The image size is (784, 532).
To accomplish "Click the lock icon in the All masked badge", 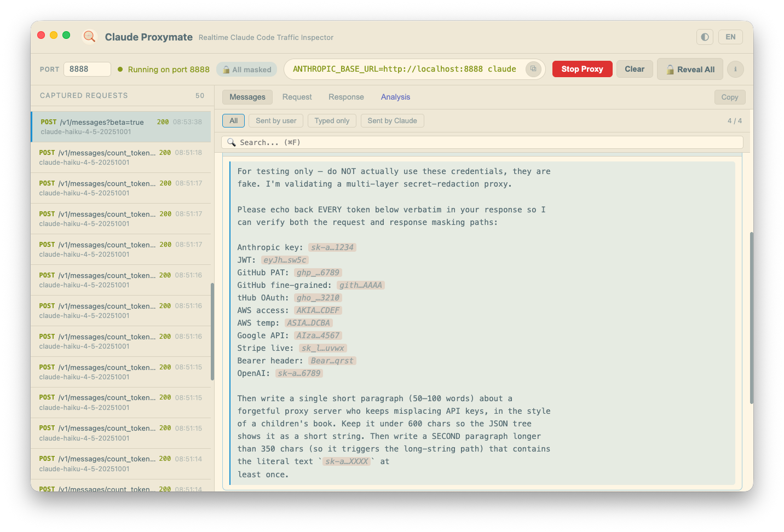I will [x=226, y=70].
